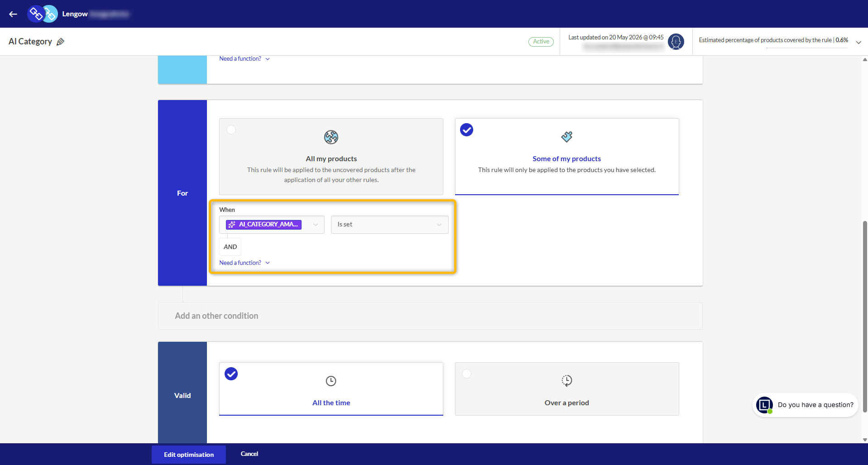The height and width of the screenshot is (465, 868).
Task: Expand Need a function under When
Action: tap(245, 263)
